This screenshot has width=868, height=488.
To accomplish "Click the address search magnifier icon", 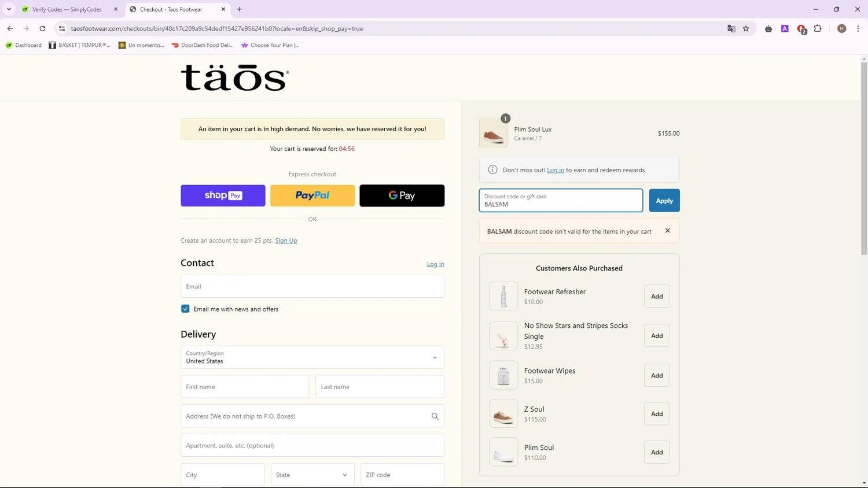I will pos(435,416).
